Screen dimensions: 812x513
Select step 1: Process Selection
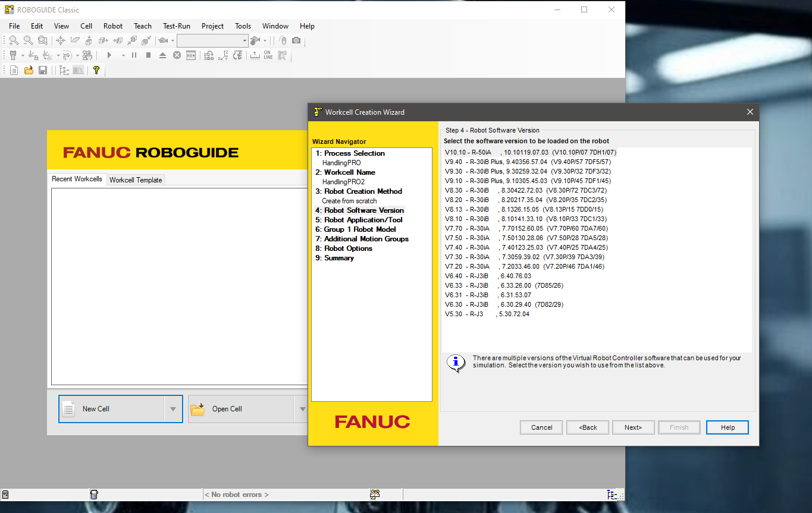click(x=350, y=153)
